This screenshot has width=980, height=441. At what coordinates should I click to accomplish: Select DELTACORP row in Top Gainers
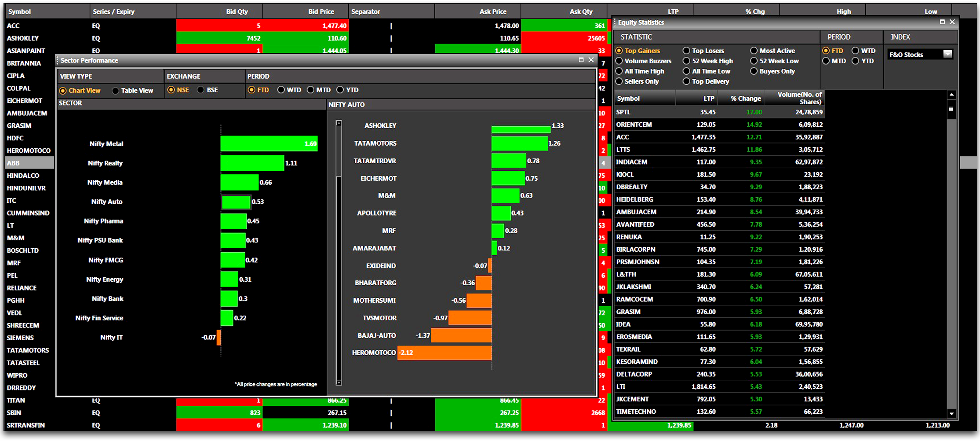click(719, 374)
